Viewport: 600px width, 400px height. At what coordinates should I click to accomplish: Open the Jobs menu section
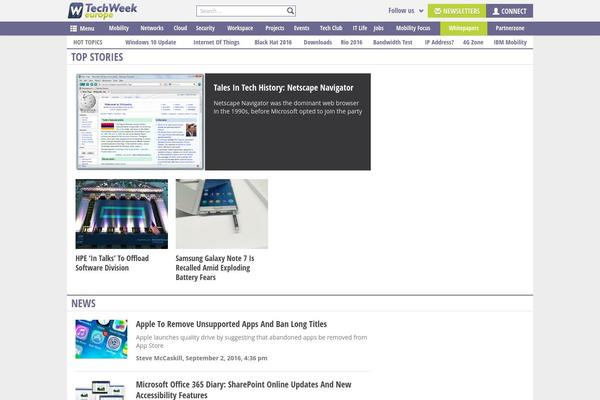378,28
